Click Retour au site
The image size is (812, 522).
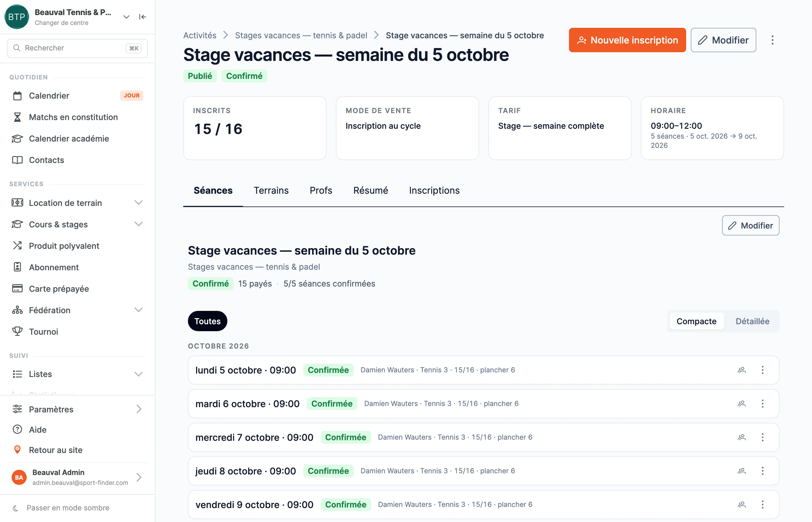pos(78,450)
